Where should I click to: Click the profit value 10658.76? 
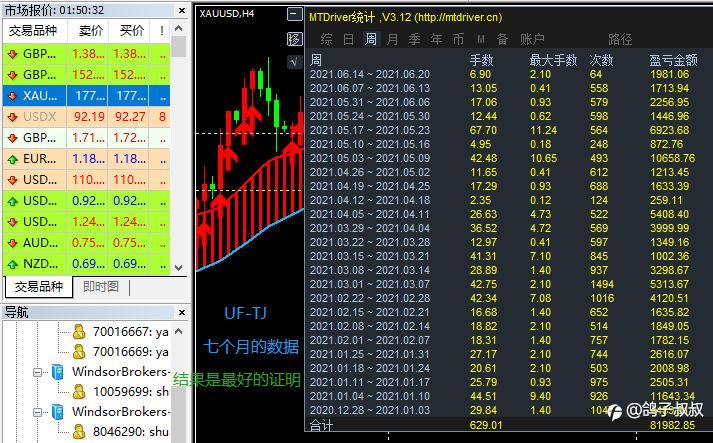click(673, 158)
